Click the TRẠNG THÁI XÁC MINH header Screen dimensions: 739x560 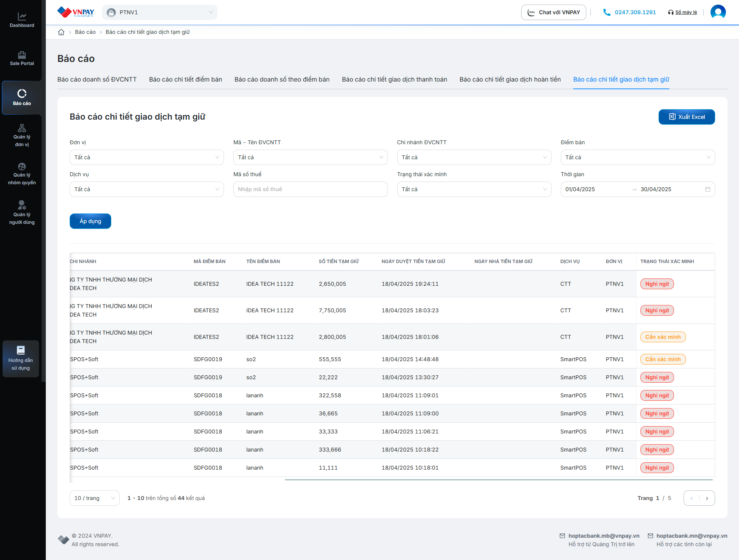click(x=667, y=262)
